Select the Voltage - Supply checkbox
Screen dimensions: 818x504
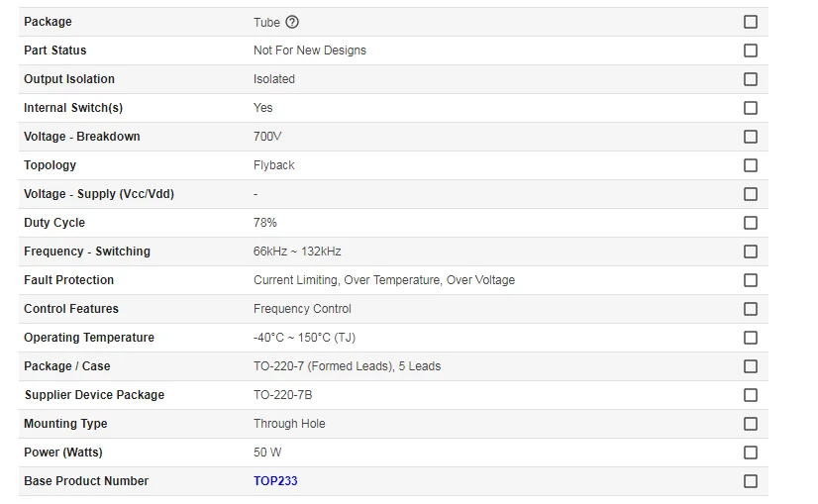pyautogui.click(x=751, y=194)
